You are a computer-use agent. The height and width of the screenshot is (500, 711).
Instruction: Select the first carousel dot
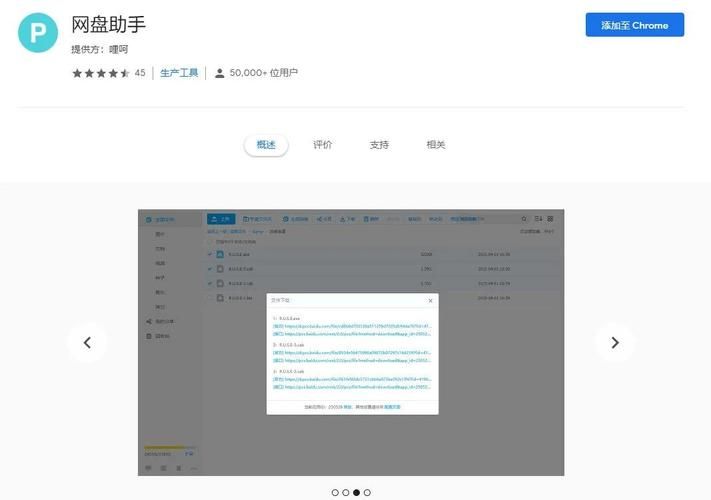[335, 492]
